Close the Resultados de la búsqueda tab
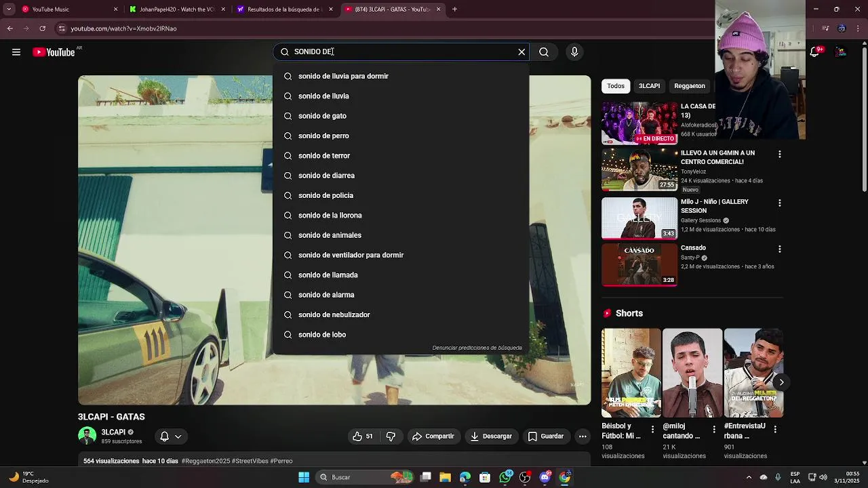This screenshot has width=868, height=488. [x=331, y=9]
